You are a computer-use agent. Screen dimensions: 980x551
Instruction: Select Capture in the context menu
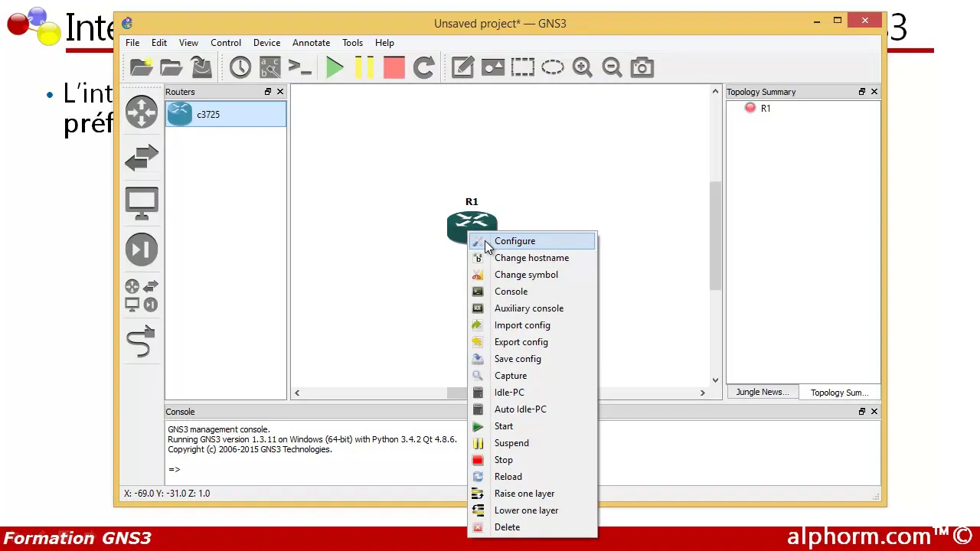[x=532, y=376]
